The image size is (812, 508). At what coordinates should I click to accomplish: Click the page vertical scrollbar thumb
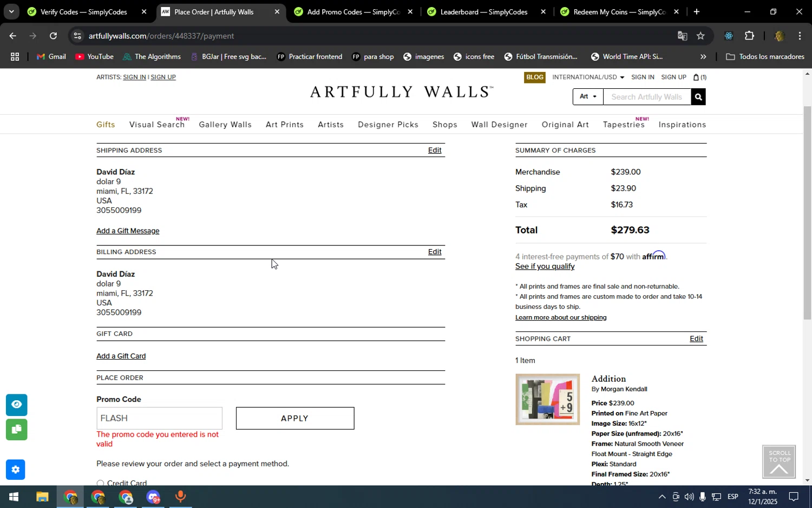807,212
